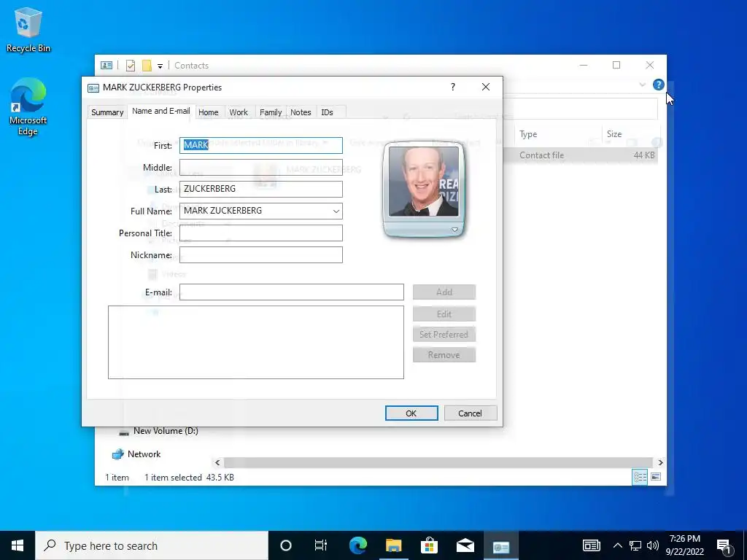
Task: Click the Edit e-mail button
Action: [444, 314]
